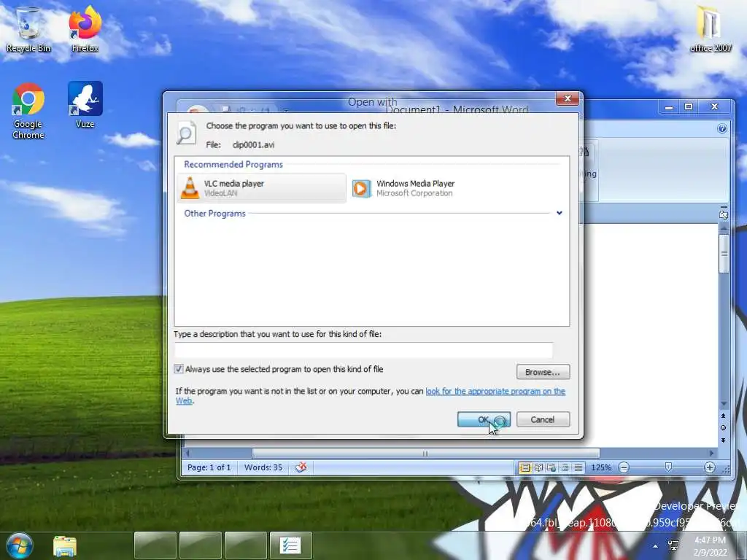Untick Always use the selected program checkbox
Screen dimensions: 747x560
[x=179, y=369]
